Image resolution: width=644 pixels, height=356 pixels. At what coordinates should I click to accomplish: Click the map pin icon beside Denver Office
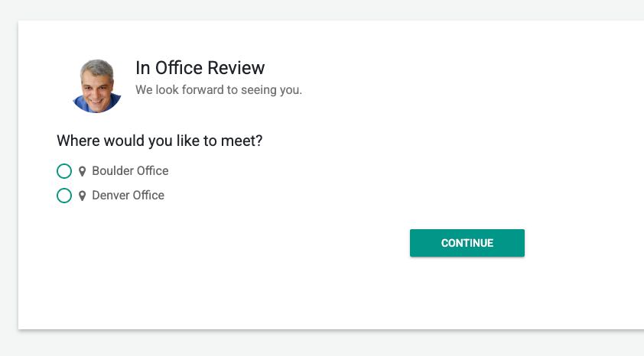pyautogui.click(x=82, y=196)
